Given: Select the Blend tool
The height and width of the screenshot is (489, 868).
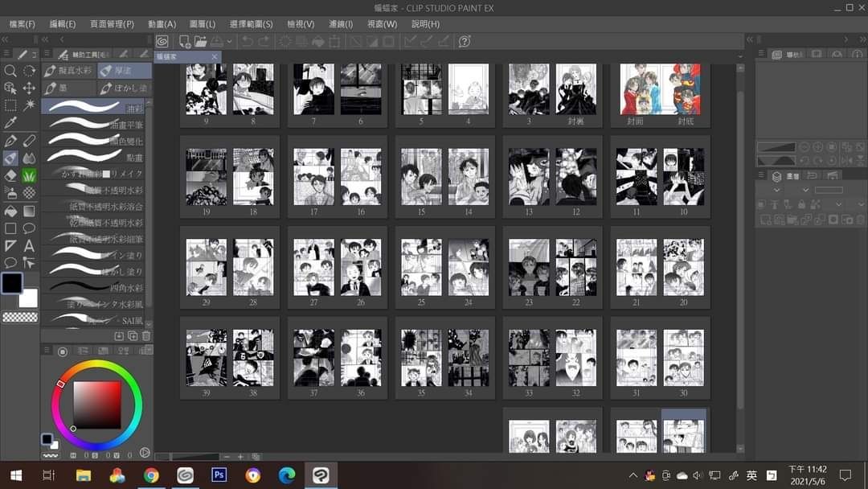Looking at the screenshot, I should 29,158.
